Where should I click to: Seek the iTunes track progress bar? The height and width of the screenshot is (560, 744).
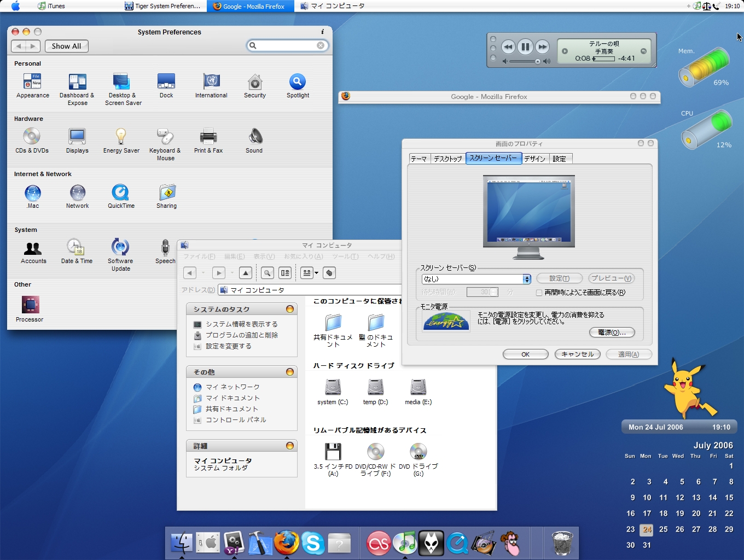[603, 59]
